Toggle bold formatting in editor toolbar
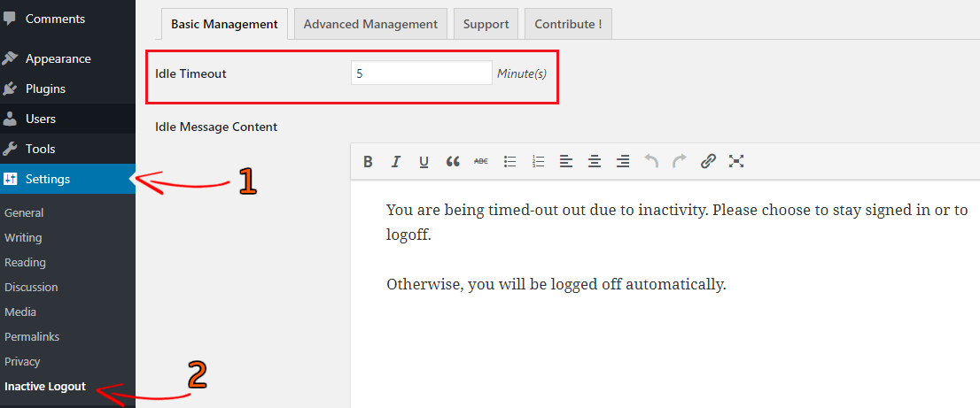The height and width of the screenshot is (408, 980). (368, 161)
